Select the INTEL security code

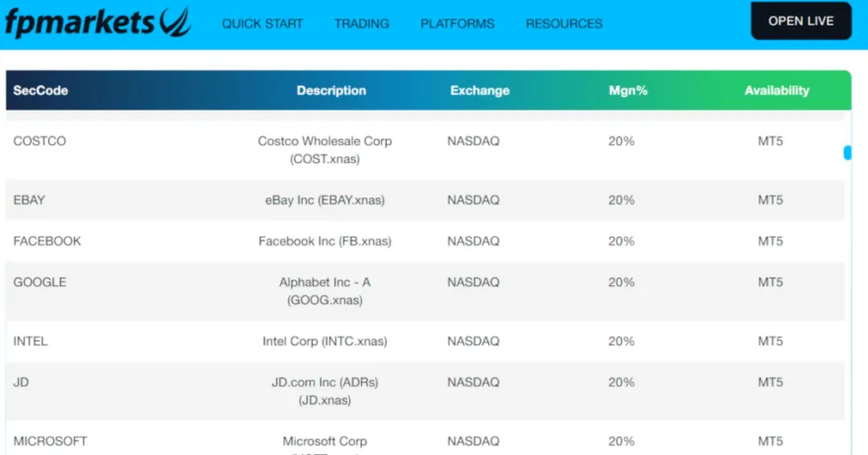click(x=31, y=341)
